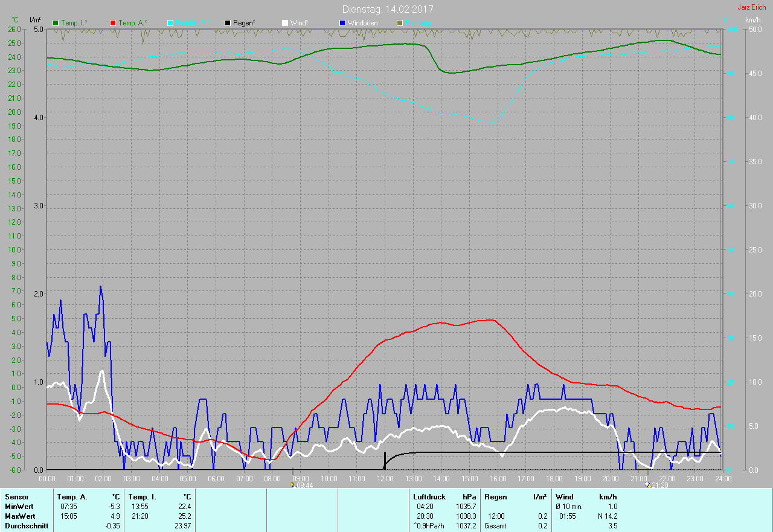The width and height of the screenshot is (773, 532).
Task: Click the pressure maximum time '20:30'
Action: pos(425,516)
